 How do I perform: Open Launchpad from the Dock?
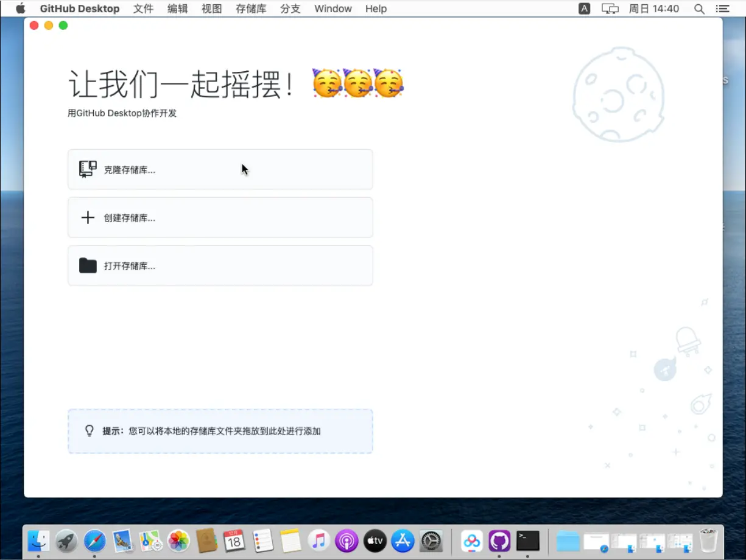point(67,540)
